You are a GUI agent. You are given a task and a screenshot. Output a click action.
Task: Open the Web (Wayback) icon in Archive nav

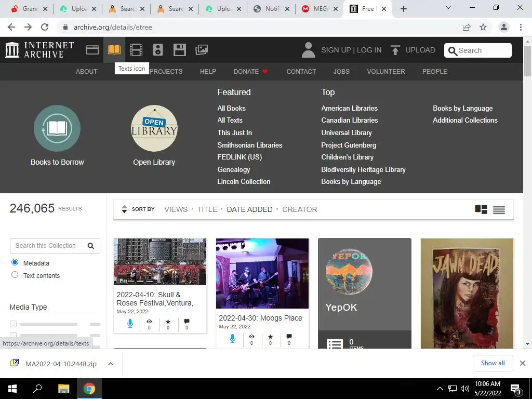coord(92,50)
